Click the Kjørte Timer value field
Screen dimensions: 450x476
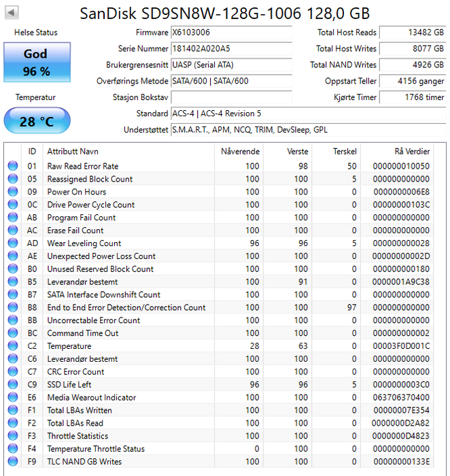(x=412, y=97)
